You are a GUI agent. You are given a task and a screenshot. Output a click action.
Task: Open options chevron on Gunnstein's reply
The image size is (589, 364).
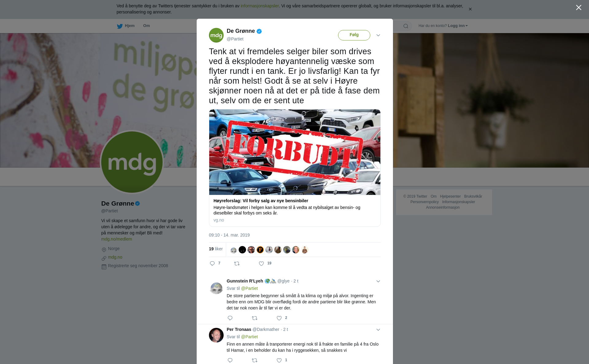point(378,281)
